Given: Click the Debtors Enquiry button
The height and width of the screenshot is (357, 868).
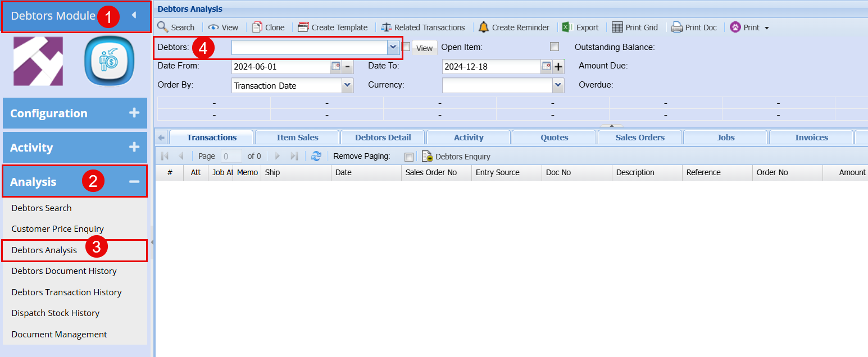Looking at the screenshot, I should (456, 157).
